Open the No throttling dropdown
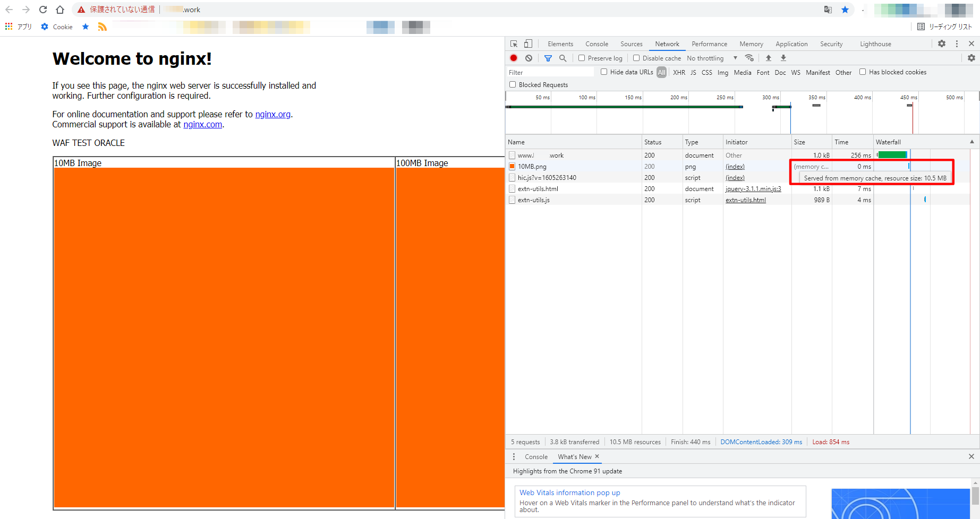980x519 pixels. [x=712, y=58]
